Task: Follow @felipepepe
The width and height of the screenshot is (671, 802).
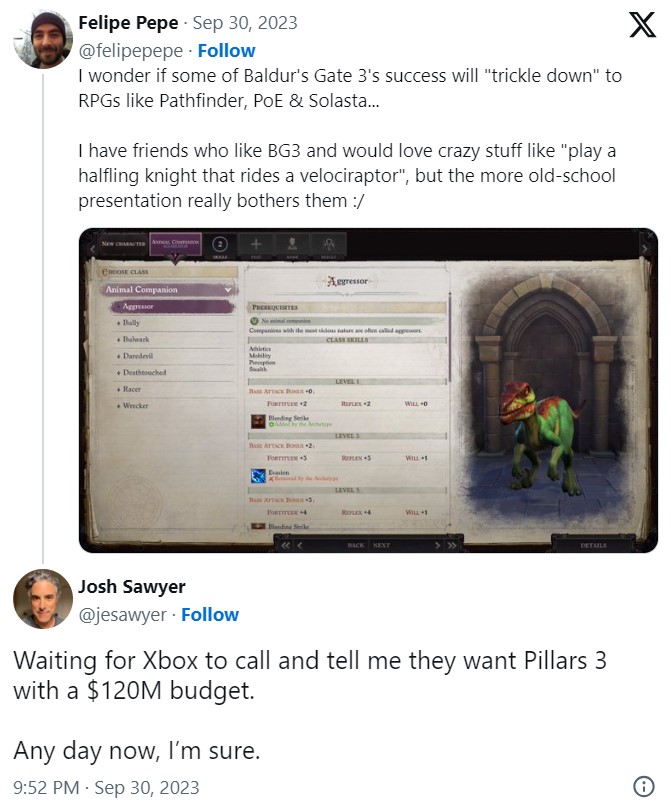Action: coord(226,50)
